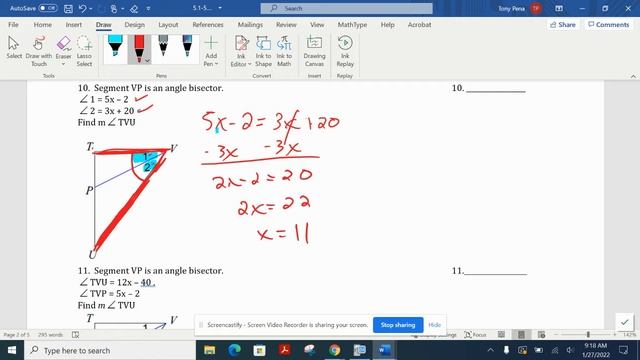
Task: Open Adobe Acrobat from taskbar
Action: click(x=284, y=350)
